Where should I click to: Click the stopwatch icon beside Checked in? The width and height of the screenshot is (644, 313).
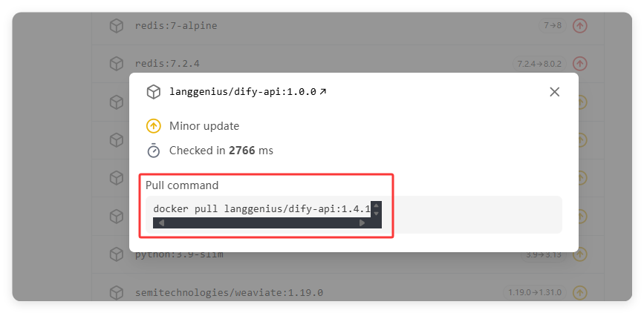[x=154, y=150]
